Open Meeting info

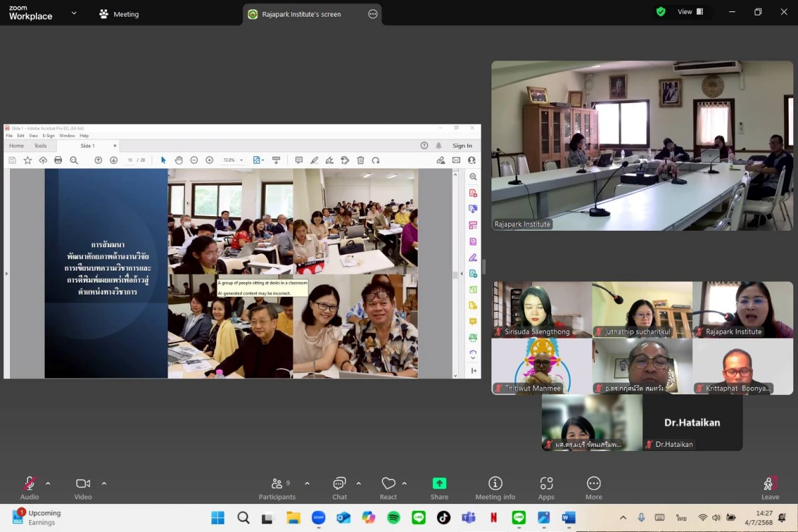pos(495,487)
